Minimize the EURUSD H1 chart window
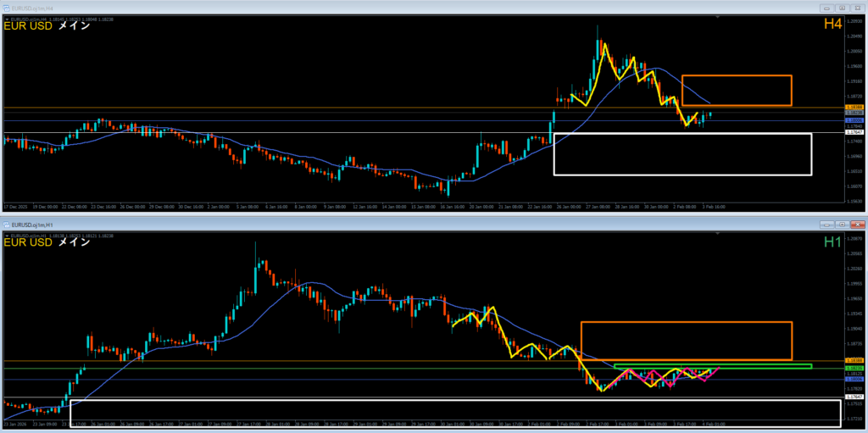This screenshot has height=433, width=868. point(827,225)
